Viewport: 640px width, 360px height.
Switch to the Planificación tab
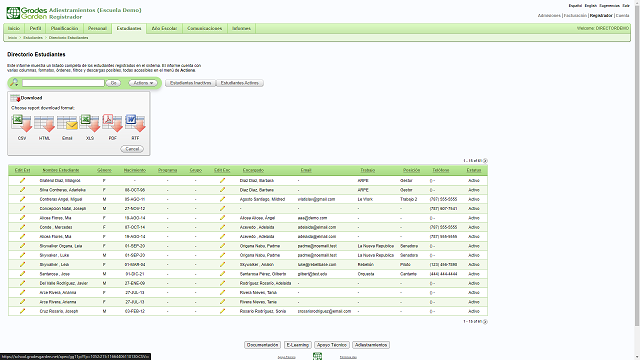64,28
